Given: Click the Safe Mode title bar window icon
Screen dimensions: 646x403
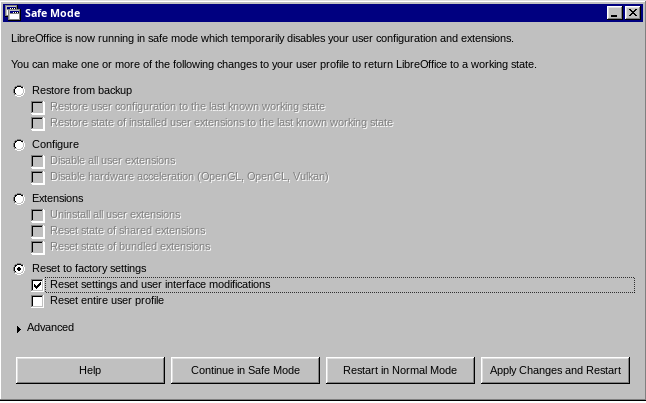Looking at the screenshot, I should (x=12, y=13).
